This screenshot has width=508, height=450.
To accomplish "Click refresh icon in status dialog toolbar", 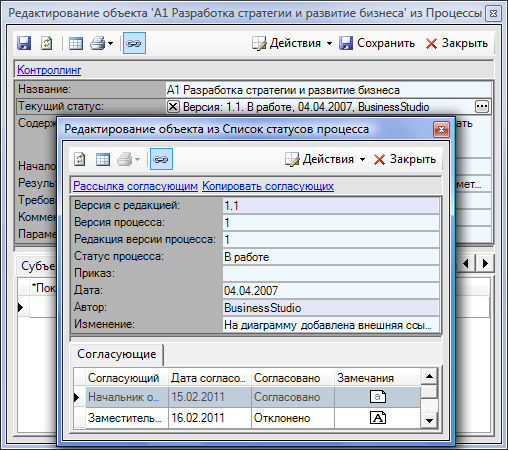I will pyautogui.click(x=79, y=159).
